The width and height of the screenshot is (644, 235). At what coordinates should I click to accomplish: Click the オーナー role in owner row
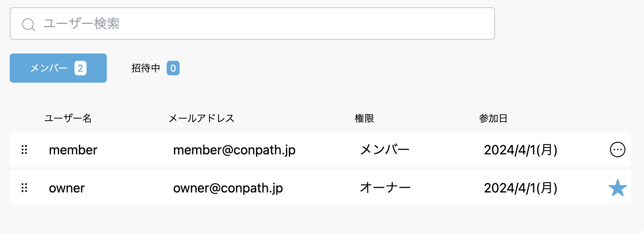tap(385, 188)
